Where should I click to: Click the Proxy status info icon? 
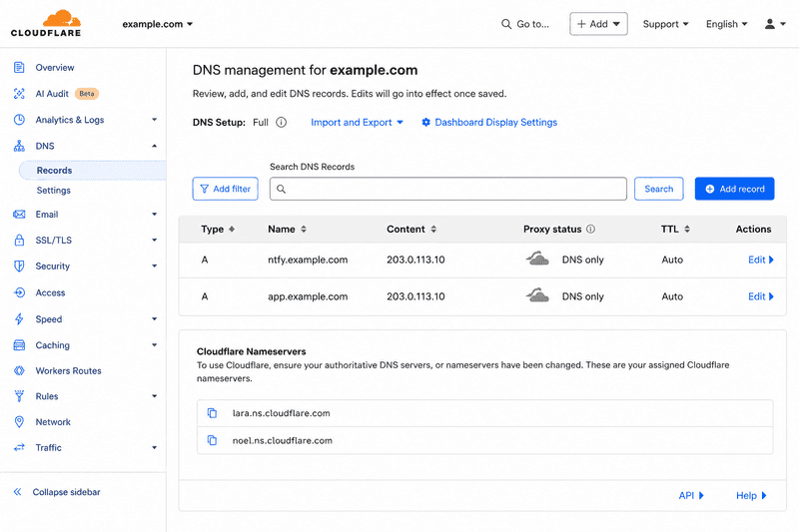[x=590, y=230]
